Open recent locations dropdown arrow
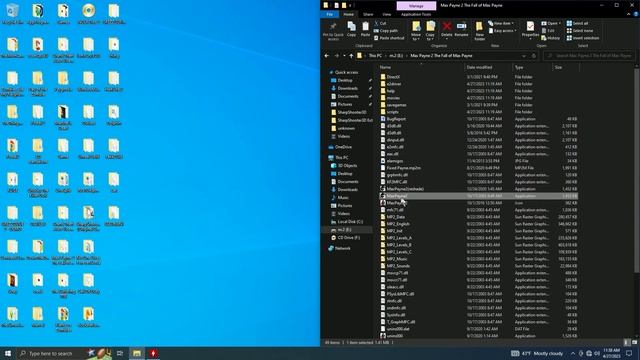 pyautogui.click(x=344, y=56)
